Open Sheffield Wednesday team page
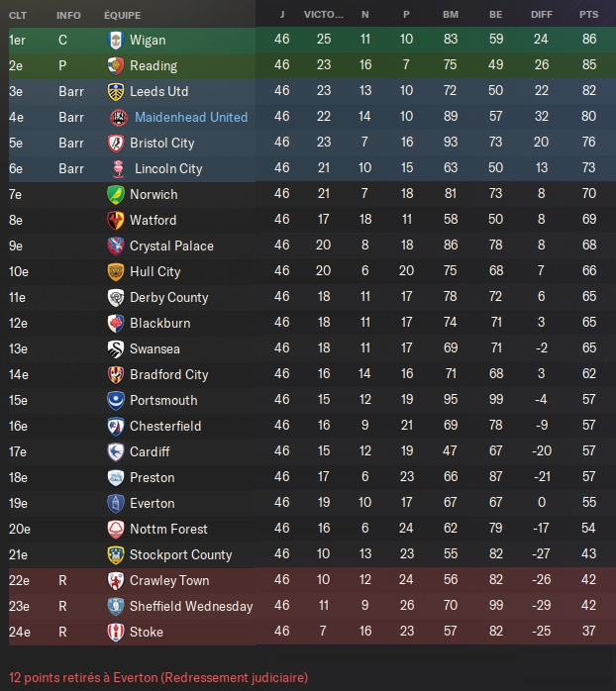This screenshot has height=691, width=616. [x=191, y=607]
